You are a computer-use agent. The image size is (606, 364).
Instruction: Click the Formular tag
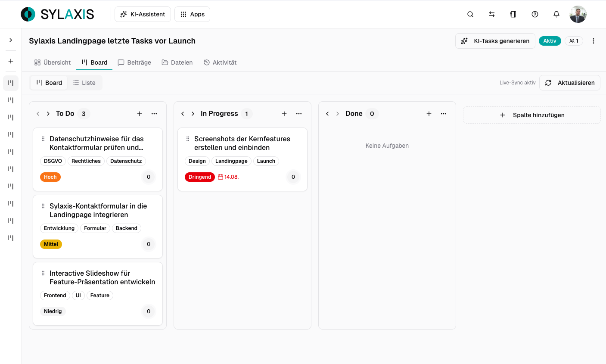(95, 228)
